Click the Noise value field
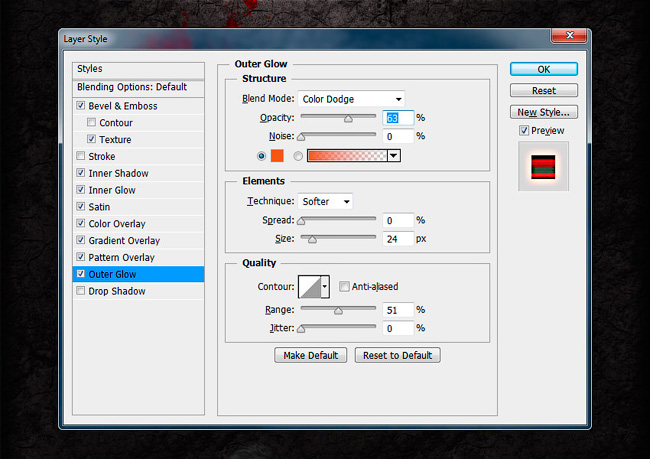Viewport: 650px width, 459px height. click(398, 136)
